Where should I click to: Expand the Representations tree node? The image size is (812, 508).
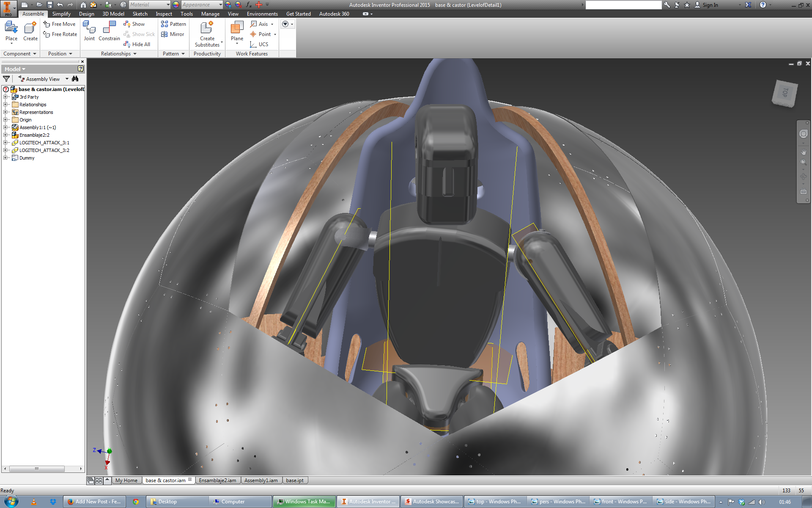pos(5,112)
